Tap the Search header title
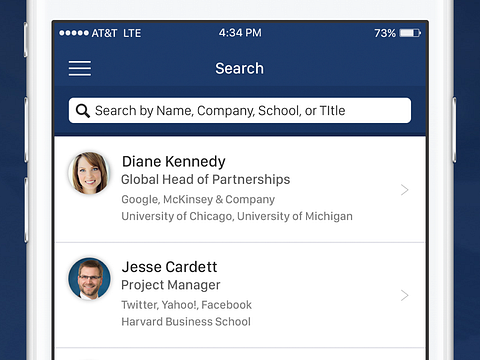Screen dimensions: 480x360 239,68
